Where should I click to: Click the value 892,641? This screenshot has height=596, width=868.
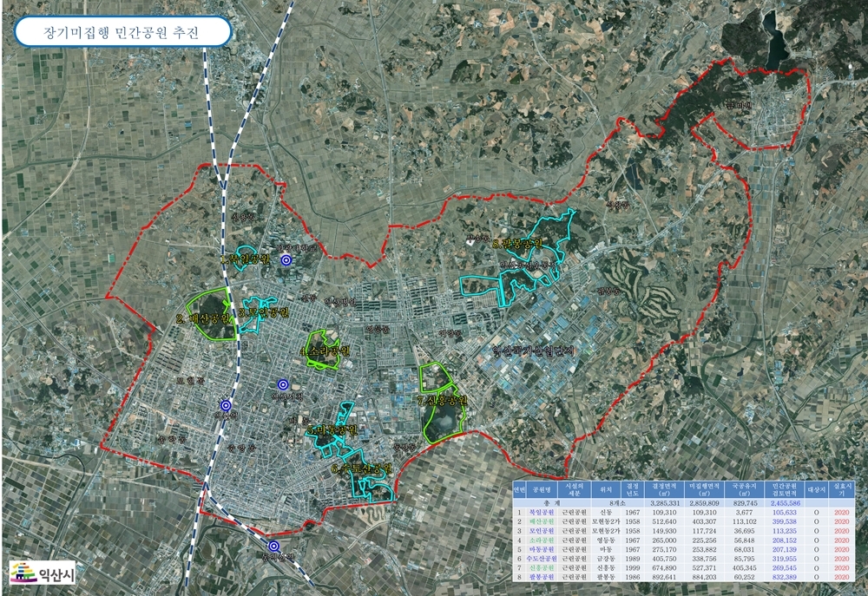[x=664, y=577]
